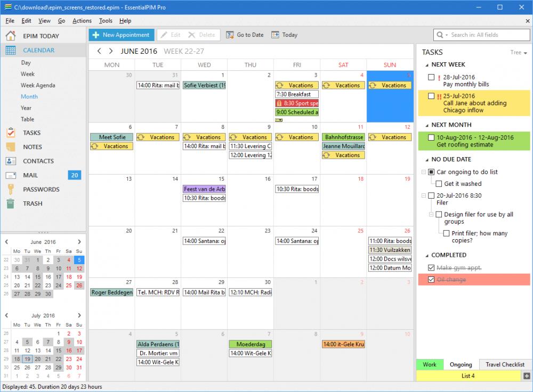533x392 pixels.
Task: Open the Tree view dropdown in Tasks panel
Action: pyautogui.click(x=518, y=52)
